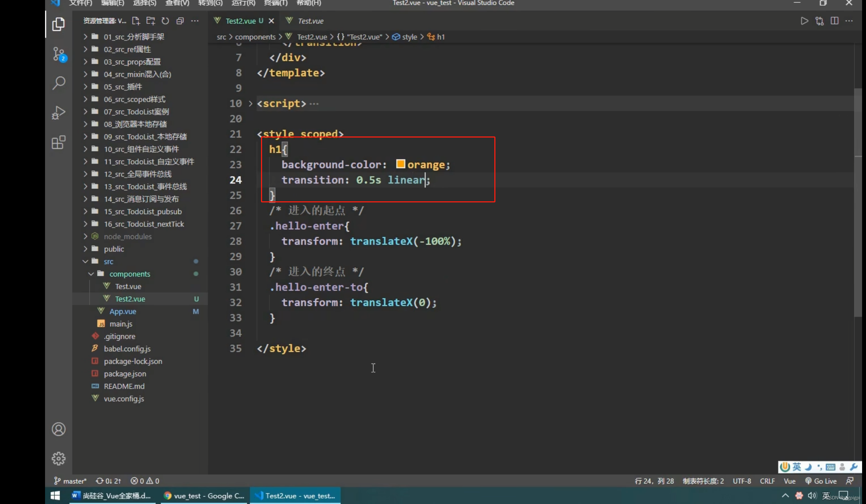Open the Accounts menu icon
The image size is (866, 504).
point(59,429)
